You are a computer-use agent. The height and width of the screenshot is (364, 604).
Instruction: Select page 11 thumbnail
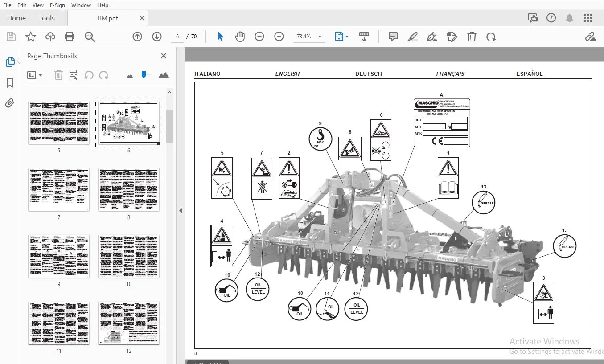[x=59, y=323]
